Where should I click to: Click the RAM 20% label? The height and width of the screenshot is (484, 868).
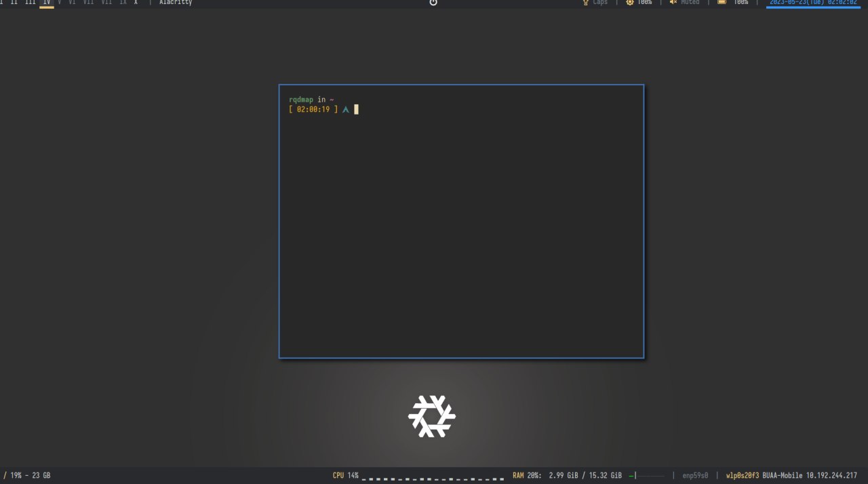point(527,476)
